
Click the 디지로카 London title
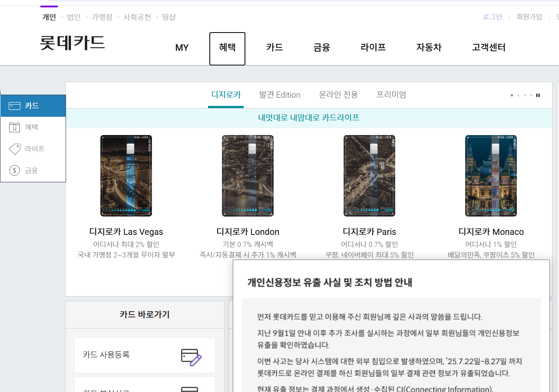(x=248, y=232)
